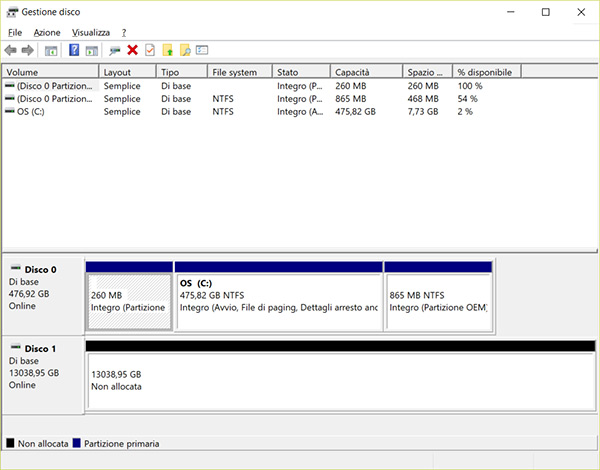Click the Gestione disco title bar icon
Screen dimensions: 600x470
pos(12,12)
